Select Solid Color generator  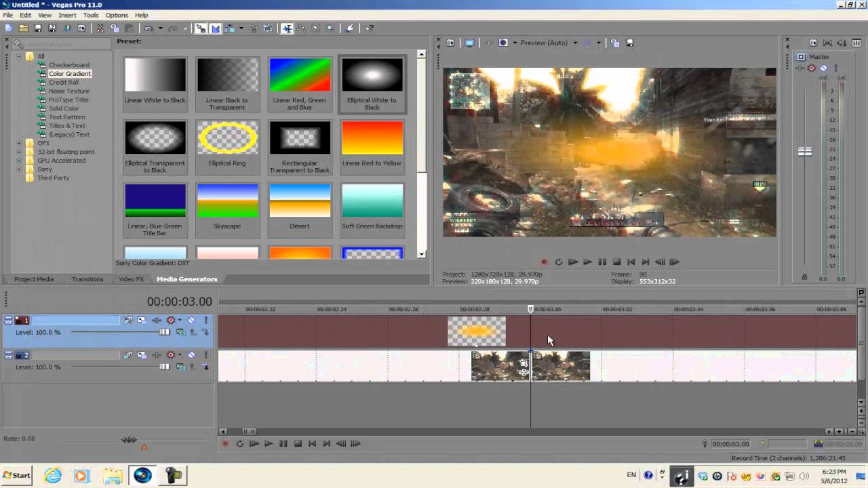(64, 108)
